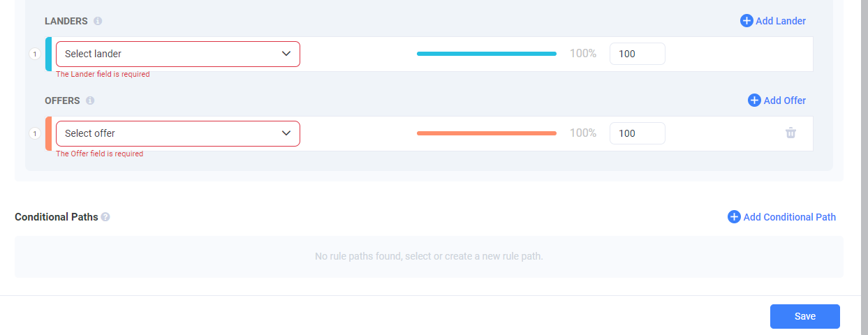Click the Add Offer link
868x335 pixels.
[x=785, y=100]
